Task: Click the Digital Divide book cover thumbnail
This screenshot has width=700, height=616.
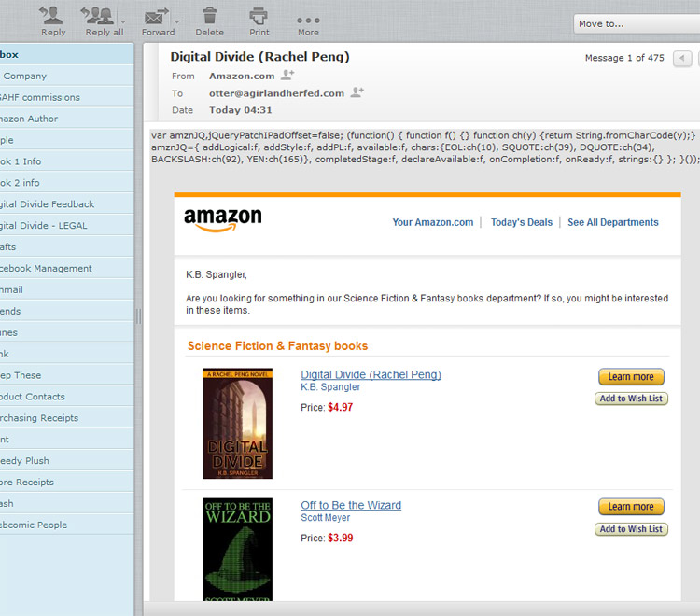Action: pyautogui.click(x=237, y=424)
